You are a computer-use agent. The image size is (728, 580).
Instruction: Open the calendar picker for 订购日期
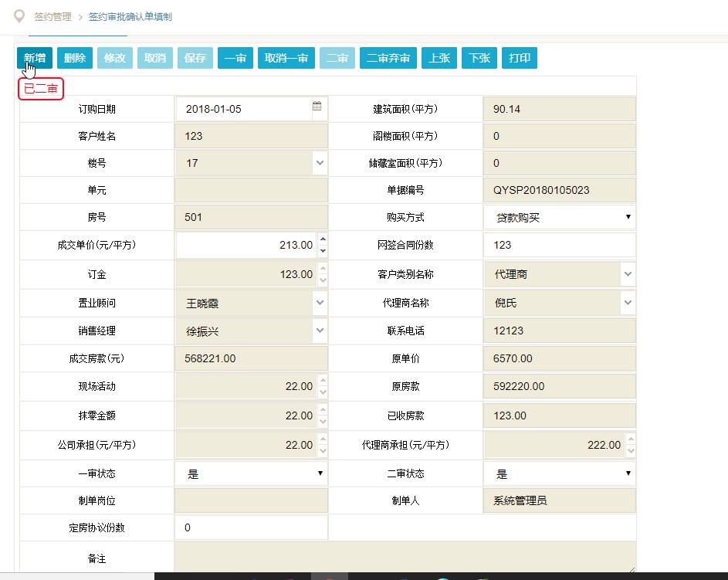click(x=317, y=107)
